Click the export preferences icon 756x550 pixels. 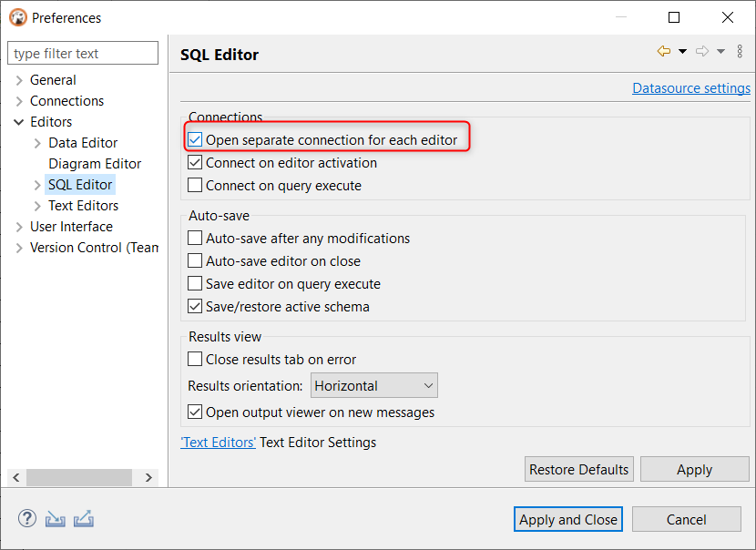coord(84,519)
